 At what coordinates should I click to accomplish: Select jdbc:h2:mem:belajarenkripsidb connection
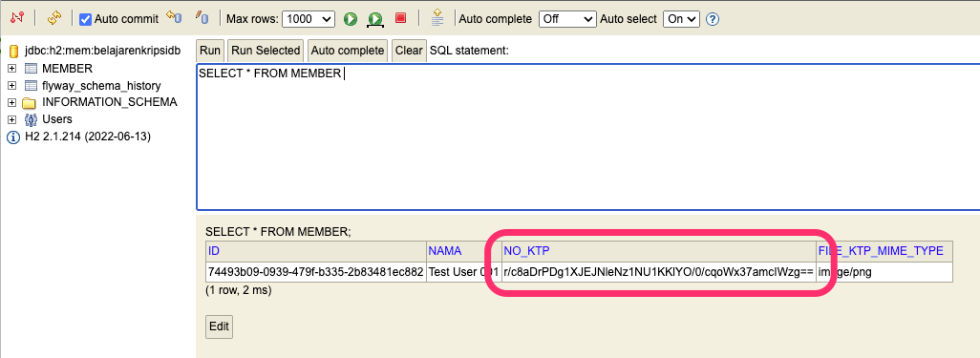(102, 51)
